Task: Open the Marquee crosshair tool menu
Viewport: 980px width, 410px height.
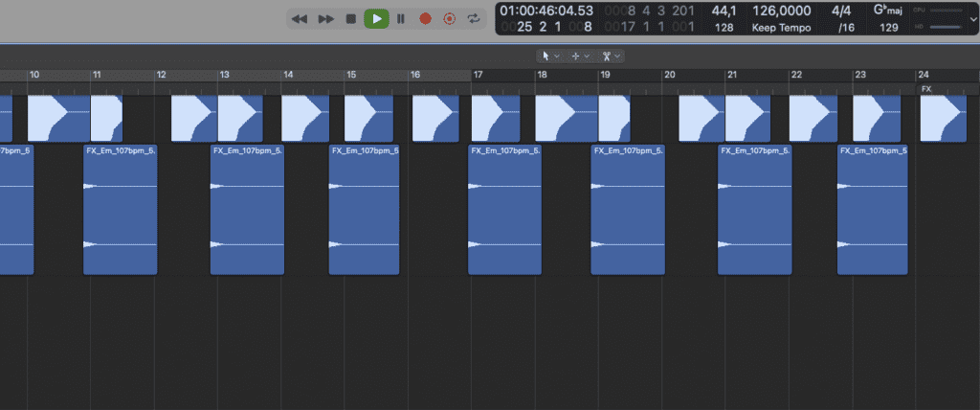Action: 581,57
